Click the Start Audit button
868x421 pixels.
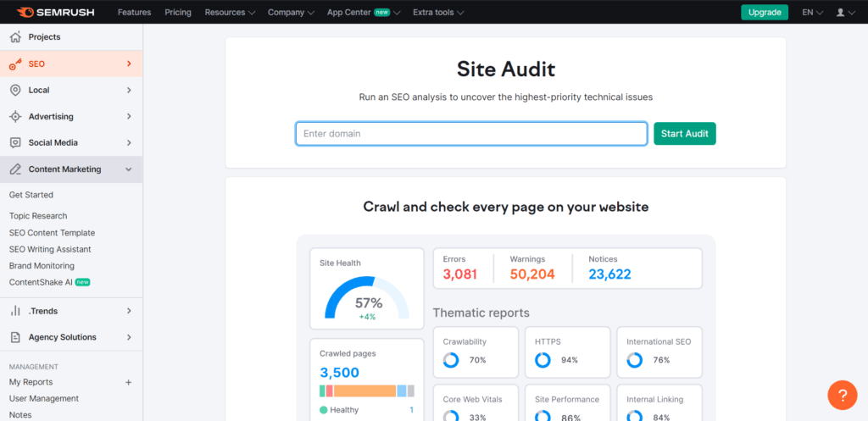pyautogui.click(x=684, y=134)
